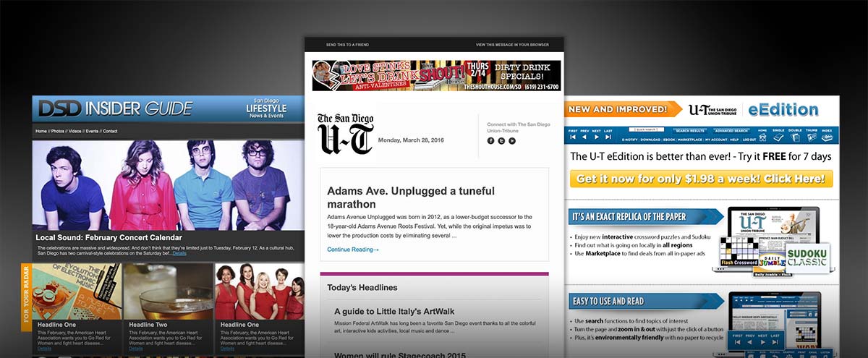Click the Next page arrow in eEdition toolbar
The image size is (868, 358).
pyautogui.click(x=597, y=137)
